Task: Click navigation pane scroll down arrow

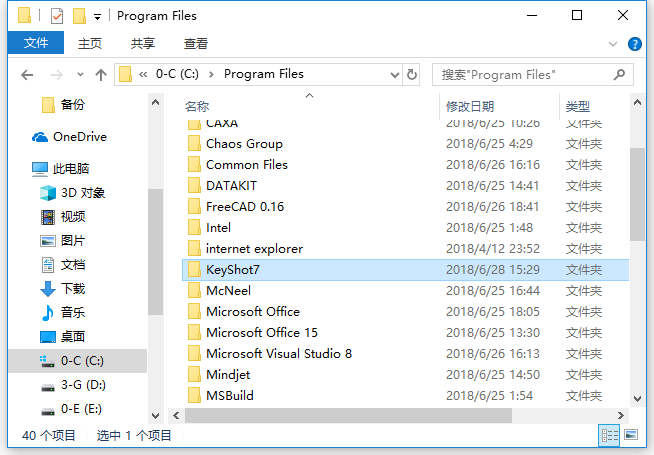Action: pos(155,416)
